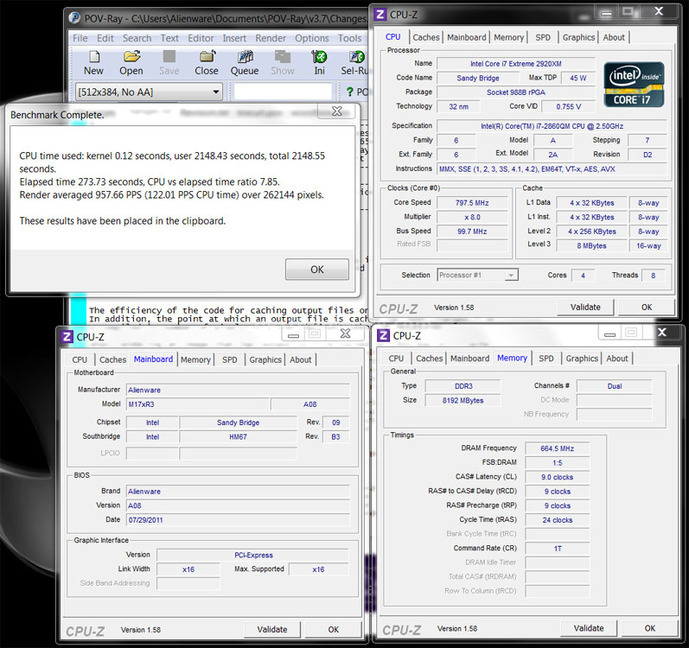This screenshot has height=648, width=689.
Task: Click the Z icon of the Memory CPU-Z window
Action: [383, 336]
